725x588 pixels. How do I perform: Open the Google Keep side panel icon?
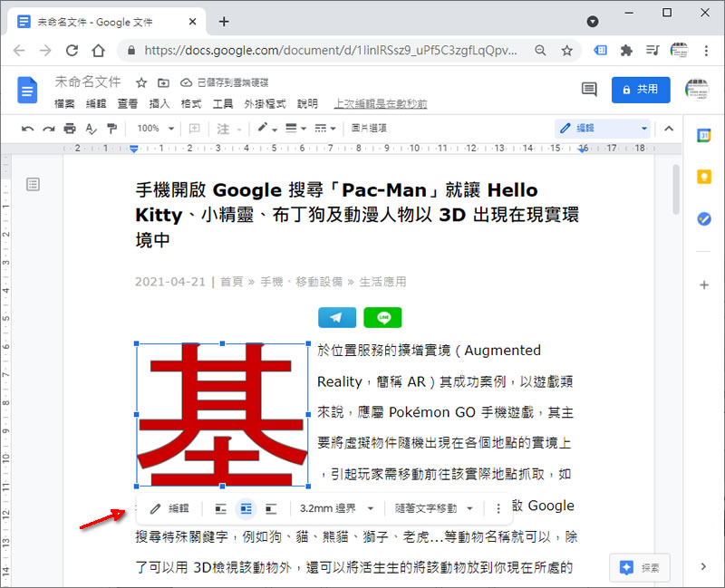tap(704, 177)
